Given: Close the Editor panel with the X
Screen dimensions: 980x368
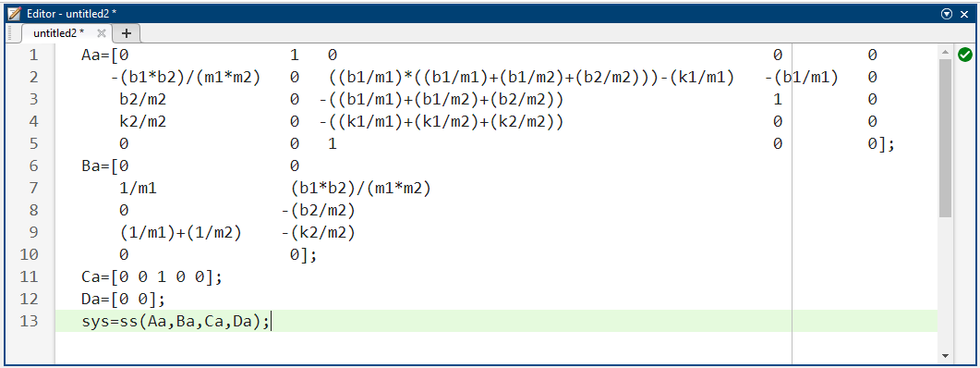Looking at the screenshot, I should (964, 13).
